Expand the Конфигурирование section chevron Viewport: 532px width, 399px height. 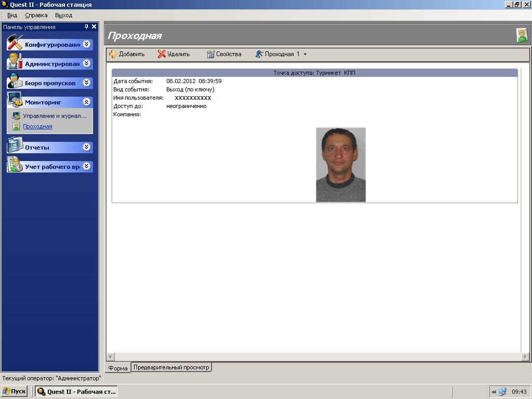[x=87, y=44]
